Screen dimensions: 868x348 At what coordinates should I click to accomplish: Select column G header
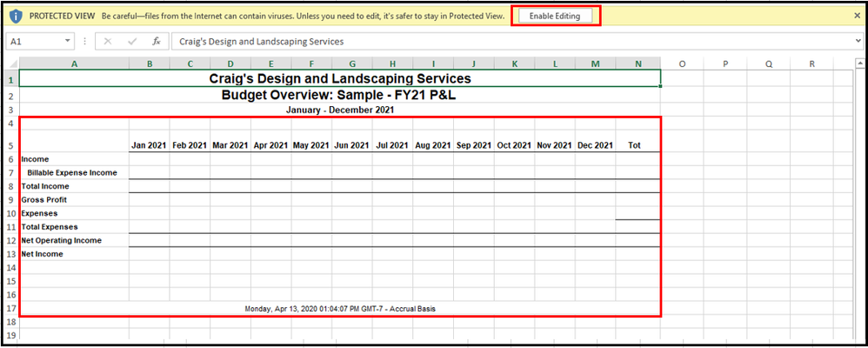pyautogui.click(x=352, y=64)
